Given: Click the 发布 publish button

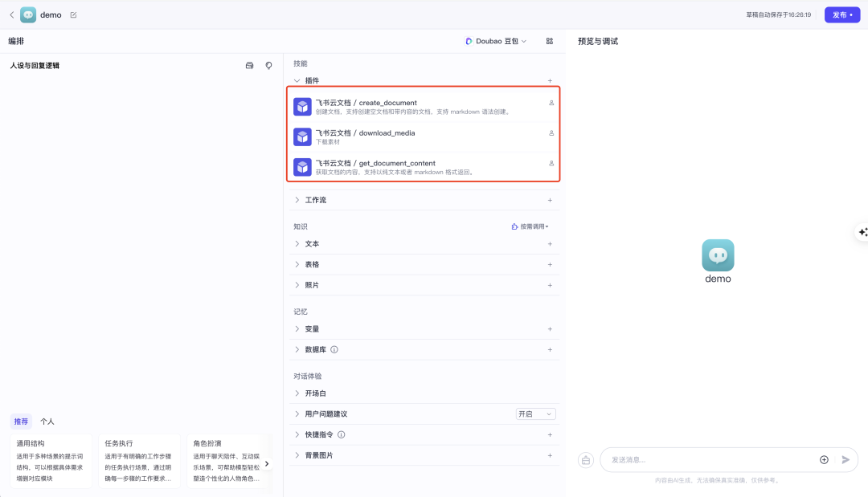Looking at the screenshot, I should [x=842, y=15].
